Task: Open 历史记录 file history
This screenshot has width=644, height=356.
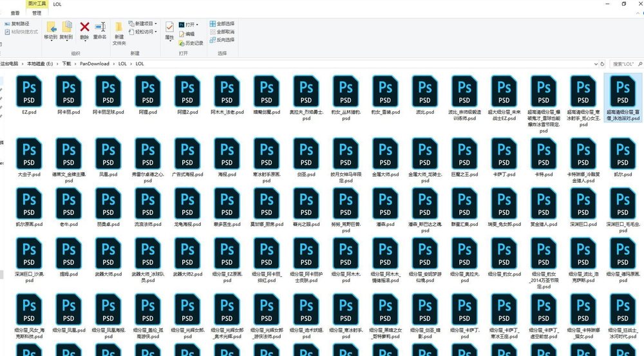Action: point(191,42)
